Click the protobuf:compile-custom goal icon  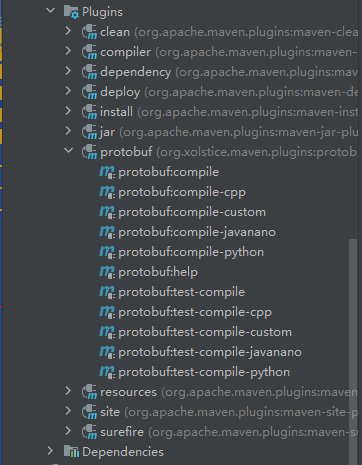(x=107, y=212)
